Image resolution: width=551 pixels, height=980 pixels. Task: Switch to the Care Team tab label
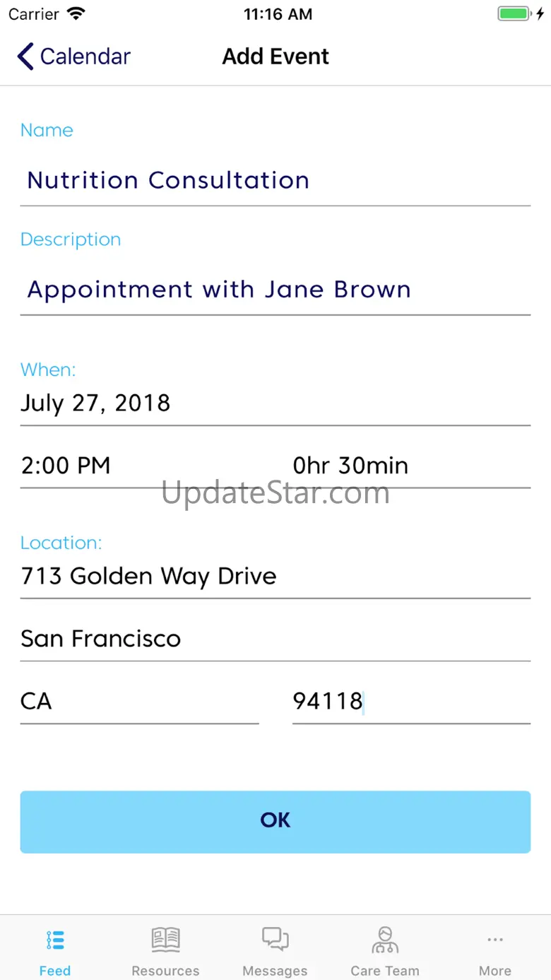click(x=385, y=971)
